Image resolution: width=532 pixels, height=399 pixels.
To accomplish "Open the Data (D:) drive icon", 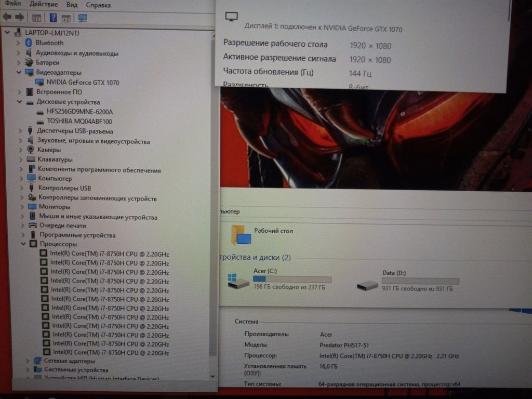I will pyautogui.click(x=367, y=285).
